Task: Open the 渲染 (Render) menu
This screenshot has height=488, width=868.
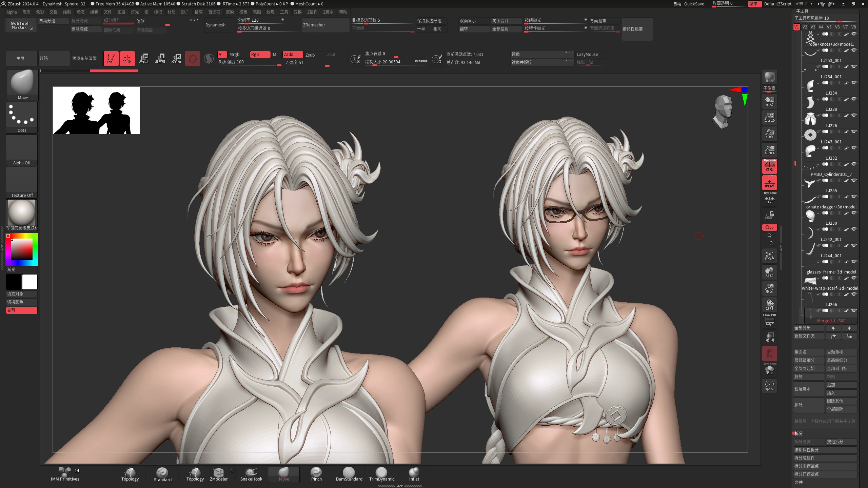Action: (x=230, y=12)
